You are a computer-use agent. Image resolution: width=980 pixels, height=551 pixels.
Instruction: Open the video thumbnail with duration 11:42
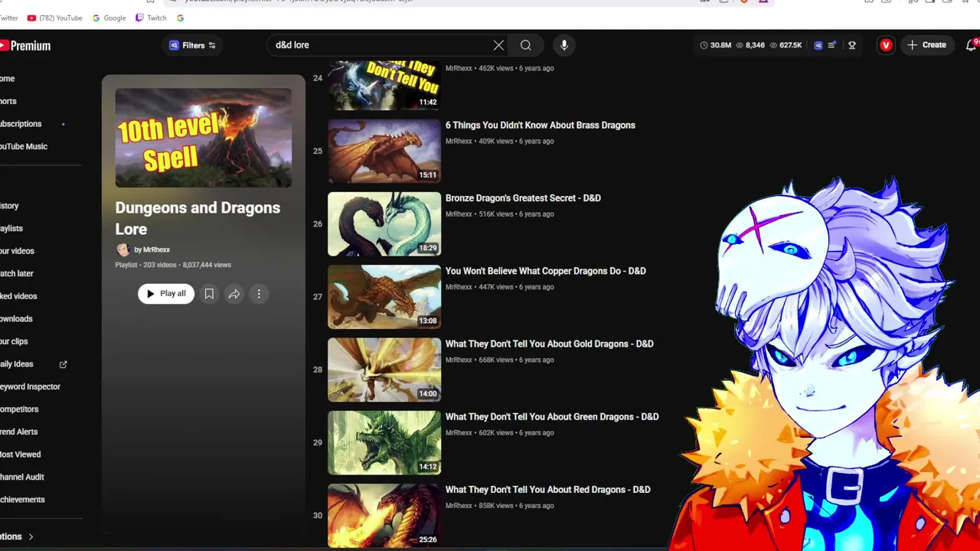tap(384, 86)
